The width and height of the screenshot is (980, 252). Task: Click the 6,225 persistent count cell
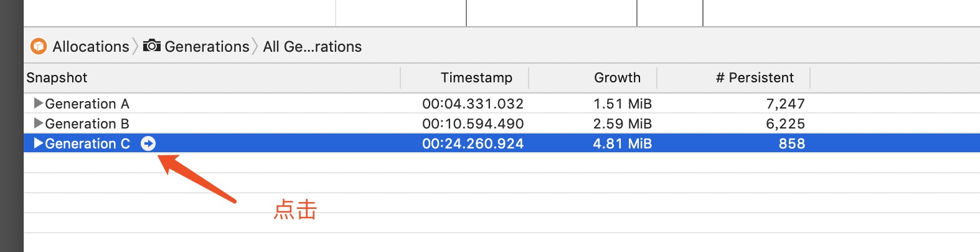point(785,124)
